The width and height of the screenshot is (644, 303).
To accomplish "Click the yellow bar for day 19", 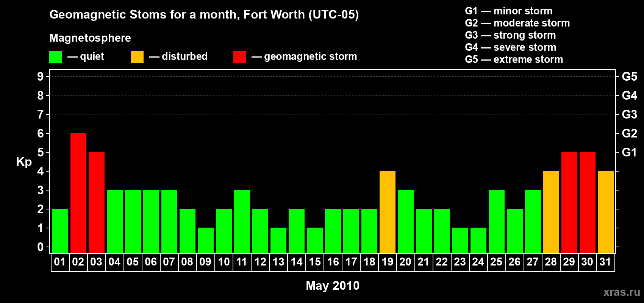I will coord(388,212).
